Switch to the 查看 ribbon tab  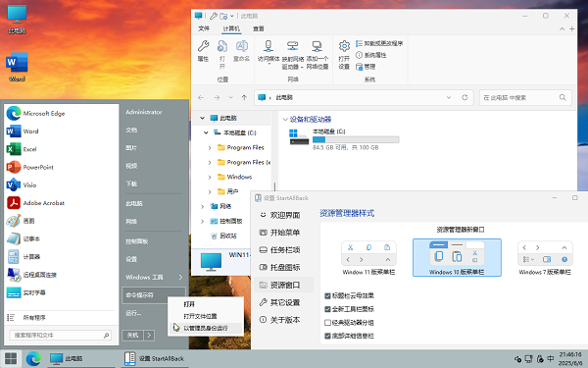click(259, 28)
